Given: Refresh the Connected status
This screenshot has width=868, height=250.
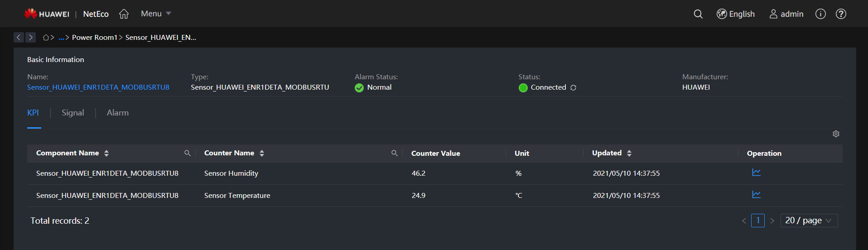Looking at the screenshot, I should (573, 87).
